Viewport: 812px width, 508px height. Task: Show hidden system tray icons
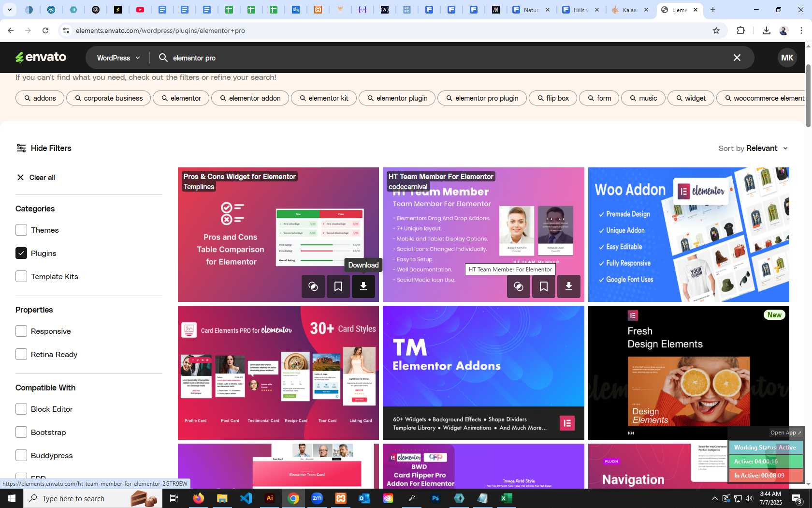(x=714, y=498)
